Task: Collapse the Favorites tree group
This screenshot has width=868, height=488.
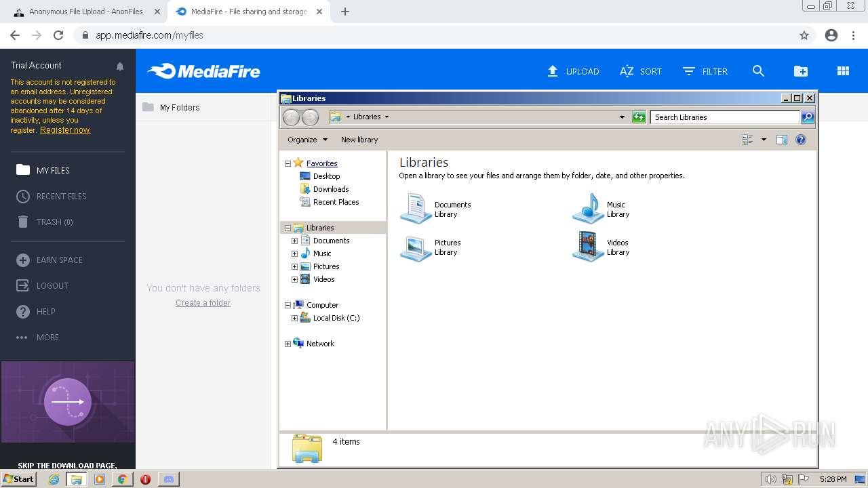Action: pyautogui.click(x=288, y=163)
